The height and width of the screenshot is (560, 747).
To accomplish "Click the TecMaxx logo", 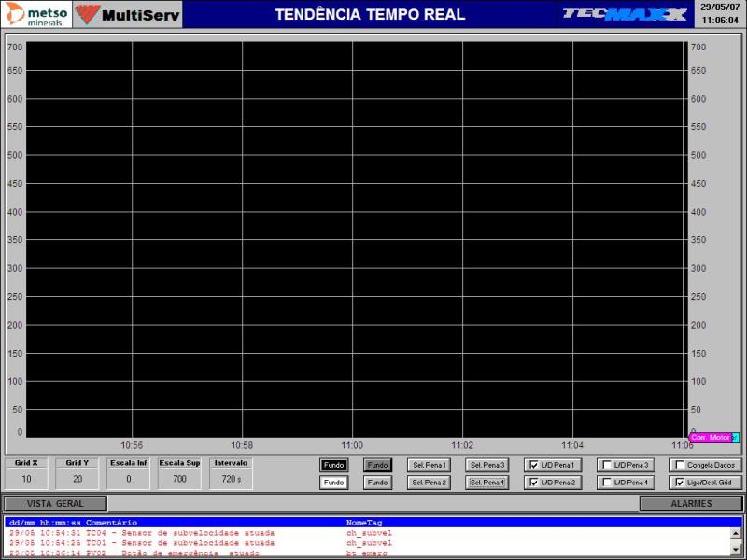I will 625,14.
